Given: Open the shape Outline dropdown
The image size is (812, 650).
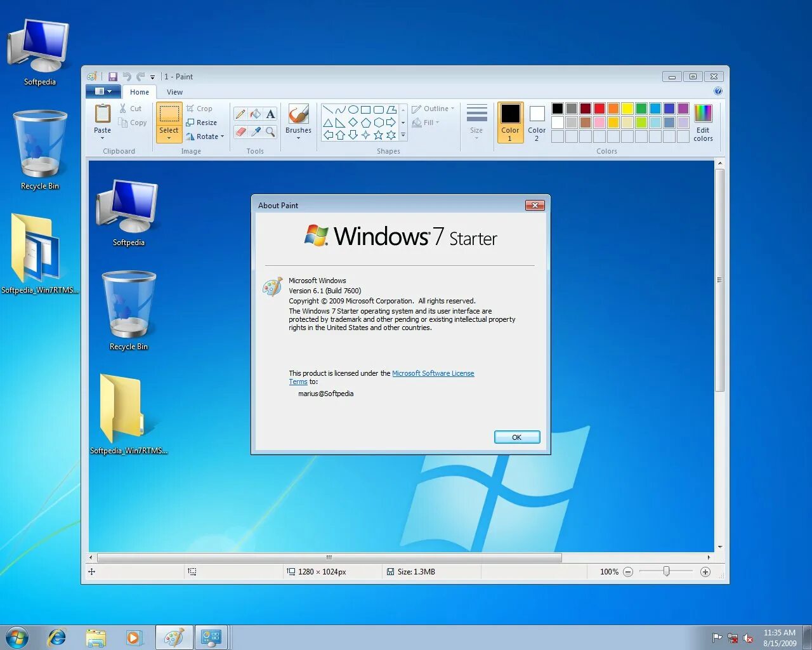Looking at the screenshot, I should [x=433, y=109].
